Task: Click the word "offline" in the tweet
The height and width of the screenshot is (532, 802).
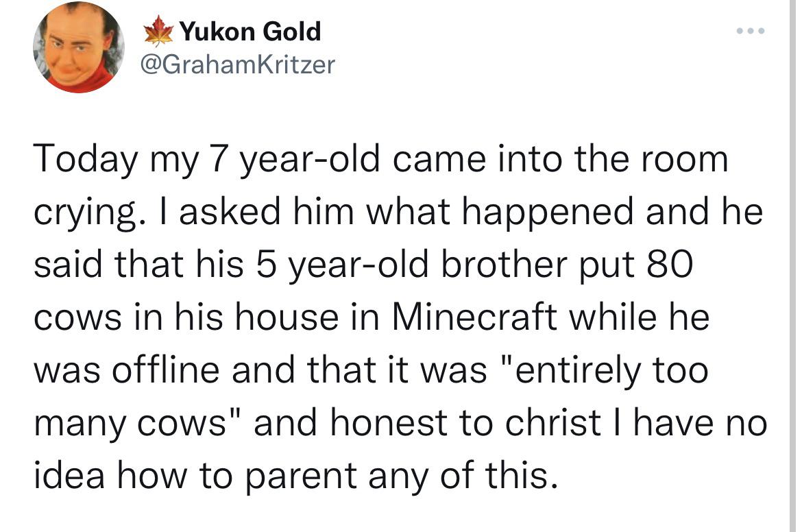Action: click(x=166, y=370)
